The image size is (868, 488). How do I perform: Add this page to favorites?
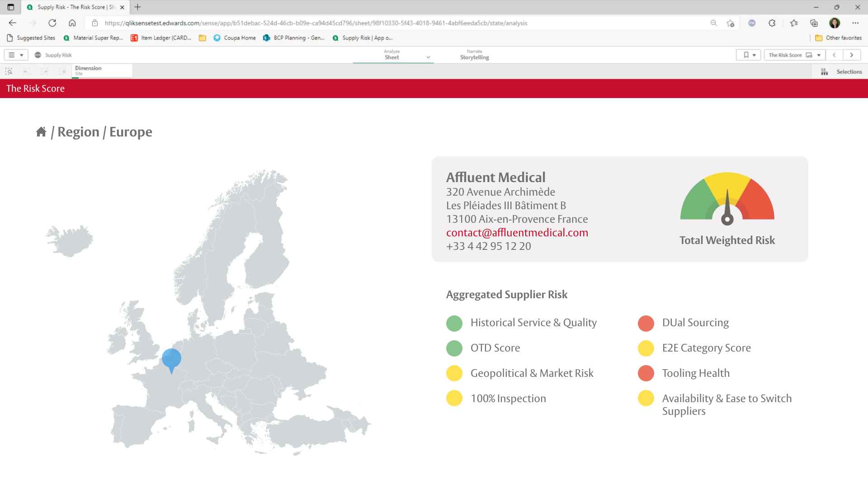coord(730,23)
